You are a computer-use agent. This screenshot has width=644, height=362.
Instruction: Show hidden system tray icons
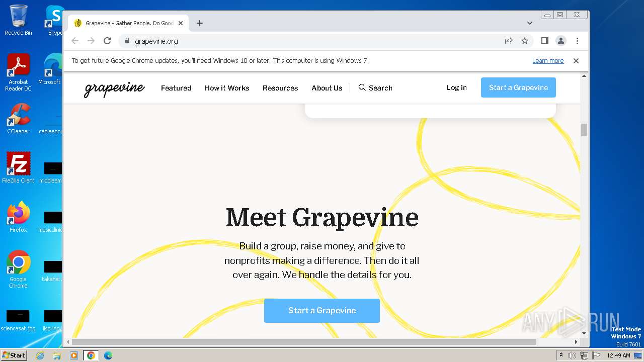[561, 355]
